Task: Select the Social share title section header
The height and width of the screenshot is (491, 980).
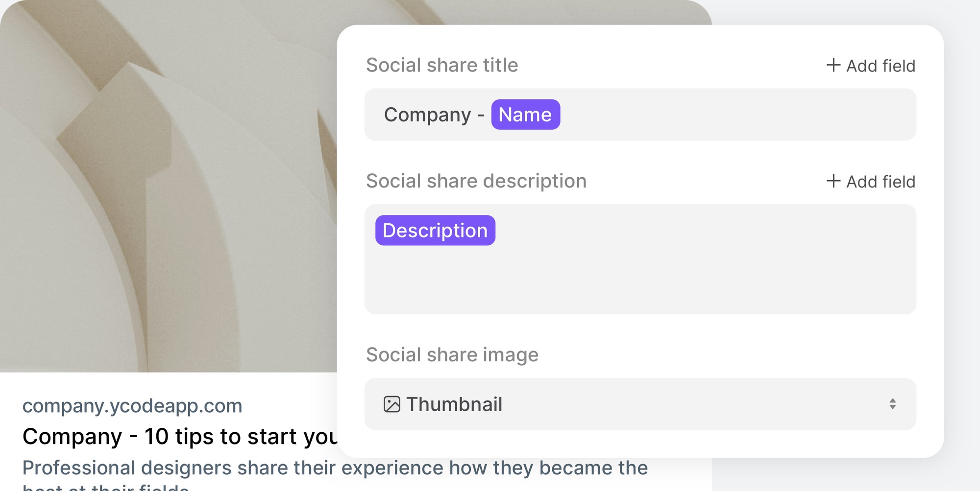Action: tap(441, 64)
